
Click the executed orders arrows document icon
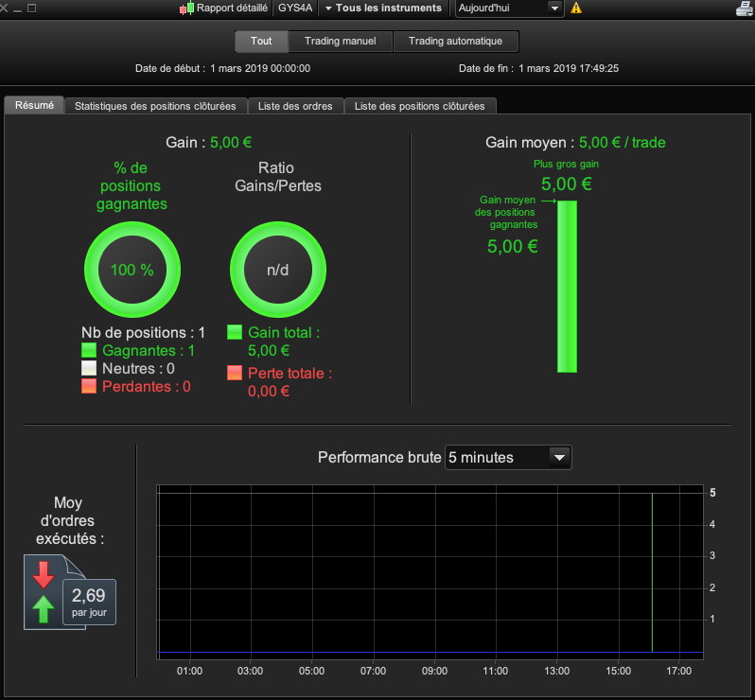pos(55,591)
